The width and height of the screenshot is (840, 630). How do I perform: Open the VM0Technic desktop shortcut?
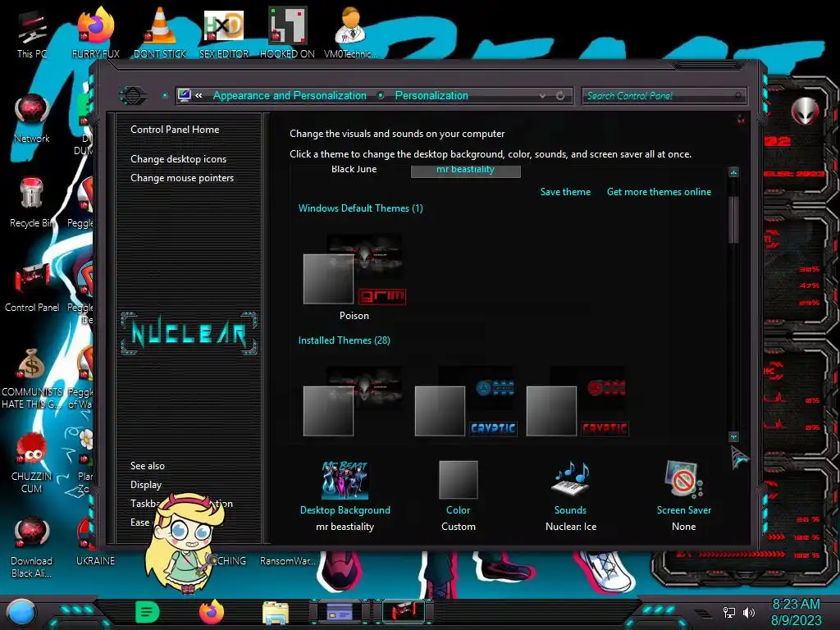(x=350, y=34)
